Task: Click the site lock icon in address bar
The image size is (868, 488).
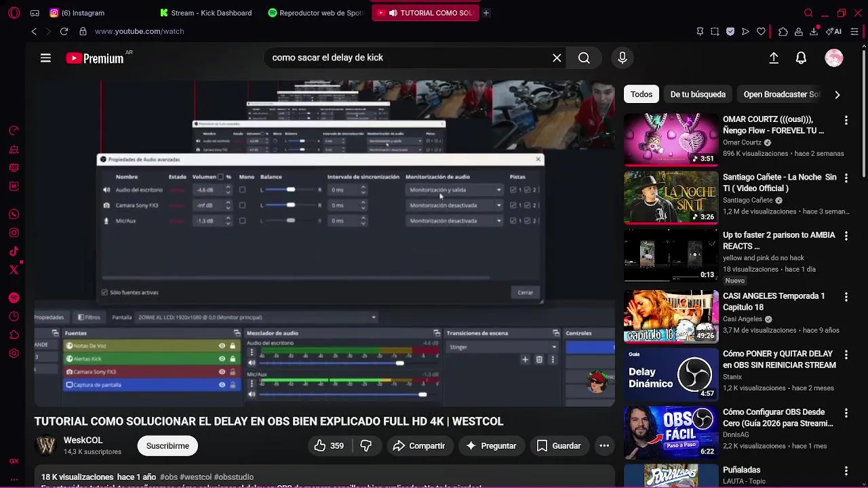Action: [83, 31]
